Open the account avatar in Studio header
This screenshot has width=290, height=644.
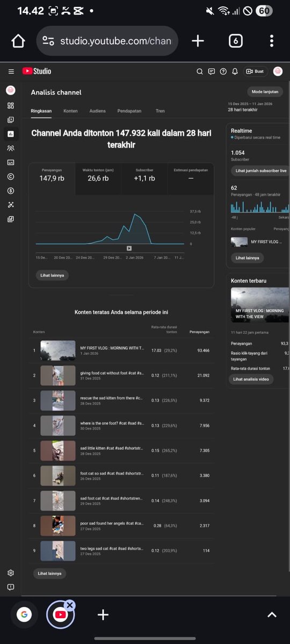click(278, 71)
